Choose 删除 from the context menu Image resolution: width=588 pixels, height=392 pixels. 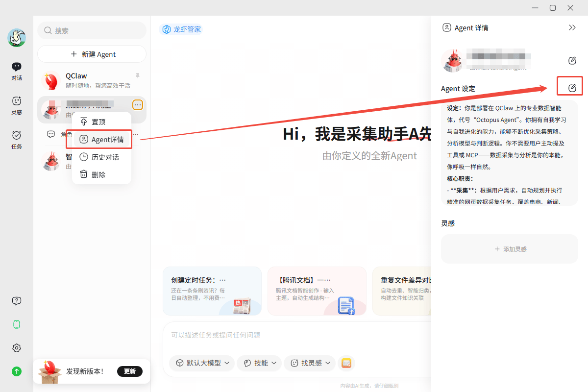click(x=101, y=174)
